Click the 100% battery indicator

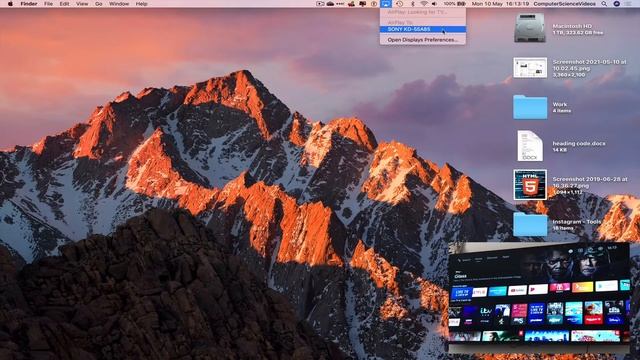tap(454, 4)
